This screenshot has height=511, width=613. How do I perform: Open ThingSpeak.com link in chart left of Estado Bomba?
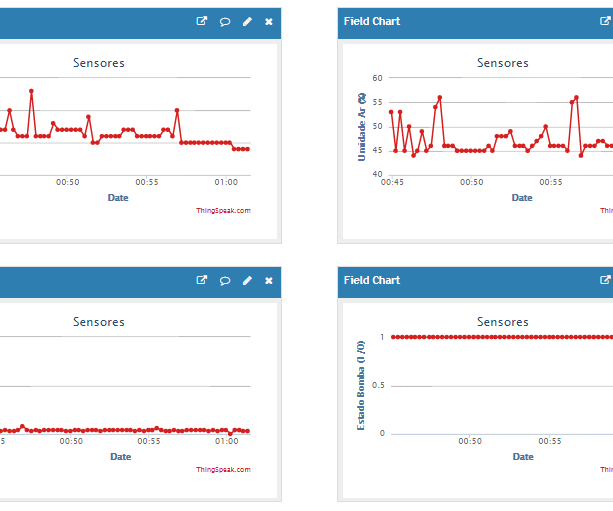pos(223,469)
